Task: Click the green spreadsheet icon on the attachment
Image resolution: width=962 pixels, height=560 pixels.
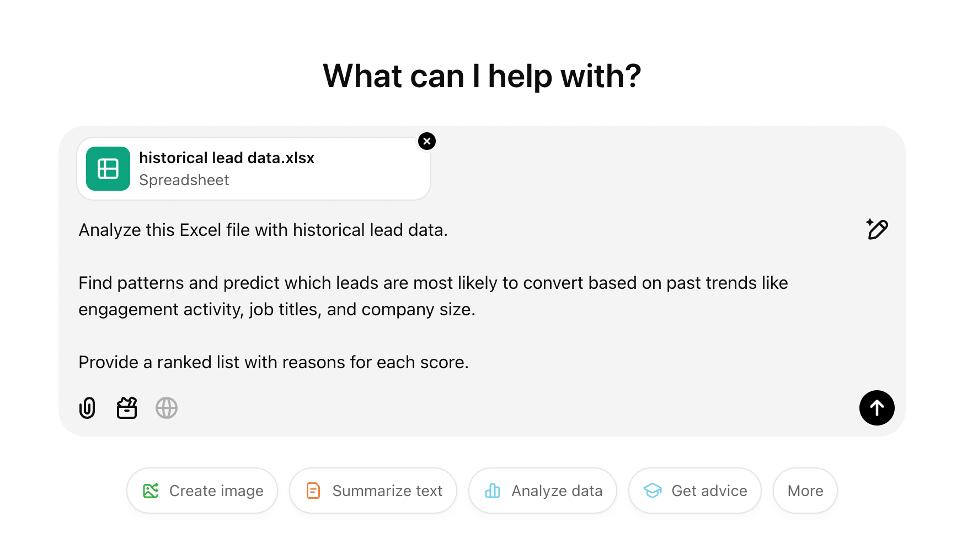Action: click(108, 169)
